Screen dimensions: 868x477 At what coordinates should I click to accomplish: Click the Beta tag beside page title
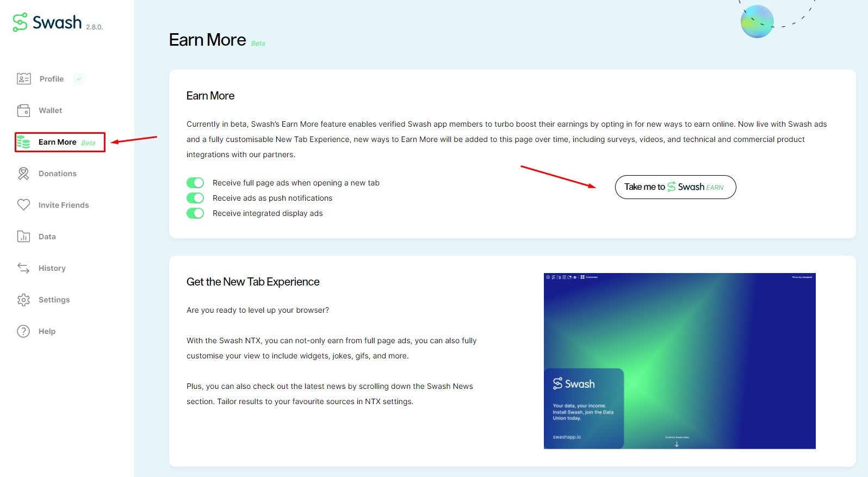pos(258,44)
